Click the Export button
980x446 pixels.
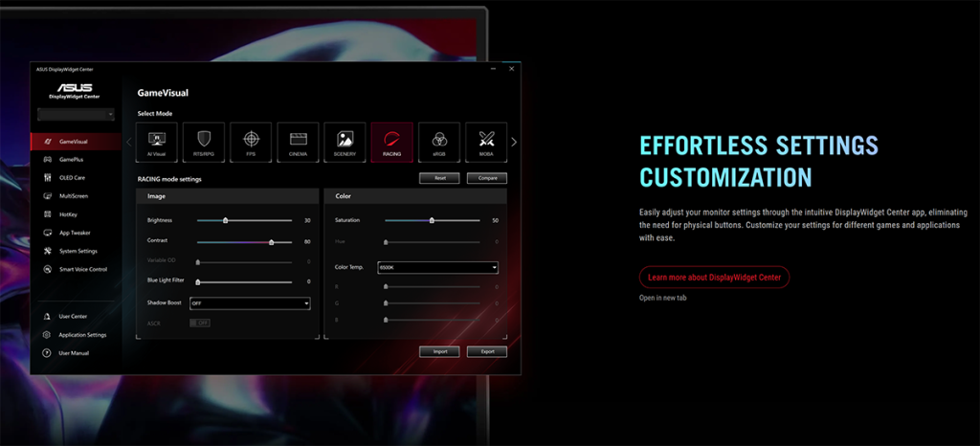pyautogui.click(x=487, y=351)
